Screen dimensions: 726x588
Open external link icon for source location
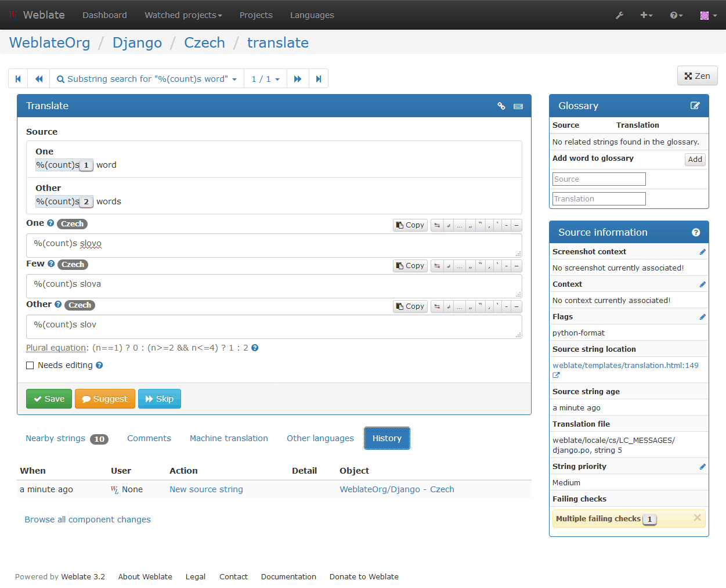click(x=556, y=376)
